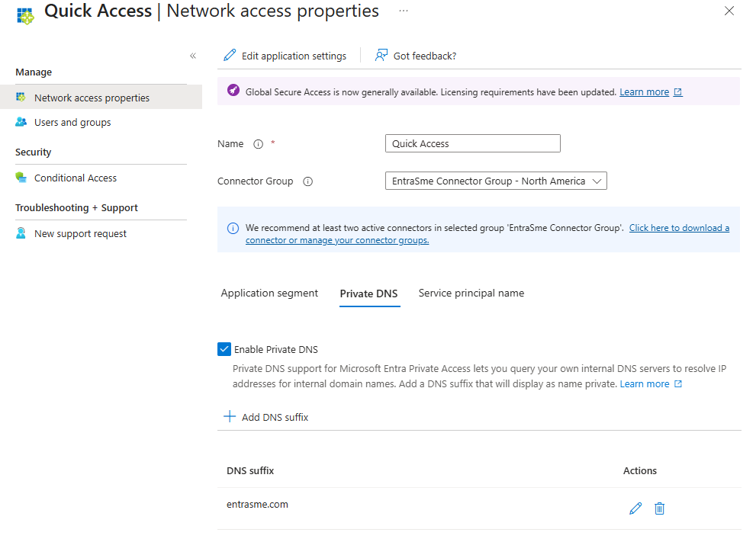The width and height of the screenshot is (756, 542).
Task: Switch to the Service principal name tab
Action: click(471, 293)
